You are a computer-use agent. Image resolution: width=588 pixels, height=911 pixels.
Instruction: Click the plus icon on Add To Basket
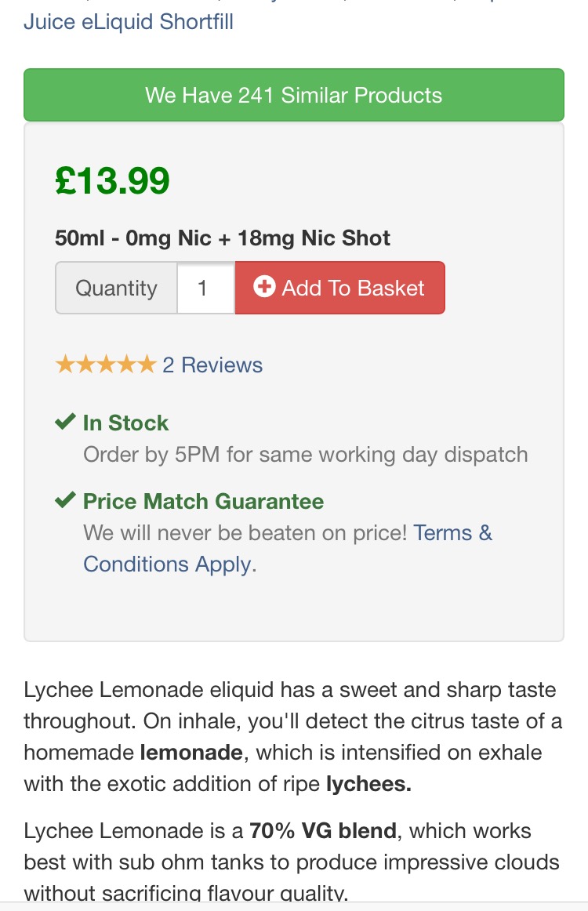(x=264, y=288)
